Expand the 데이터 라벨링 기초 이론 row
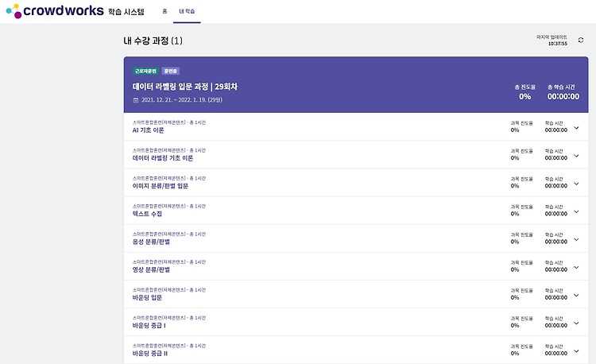The height and width of the screenshot is (364, 596). (x=576, y=156)
